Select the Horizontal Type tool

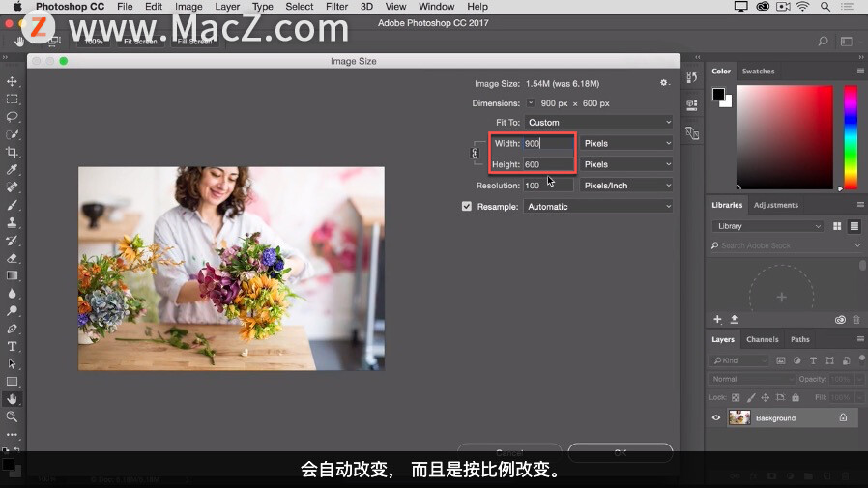(x=12, y=346)
